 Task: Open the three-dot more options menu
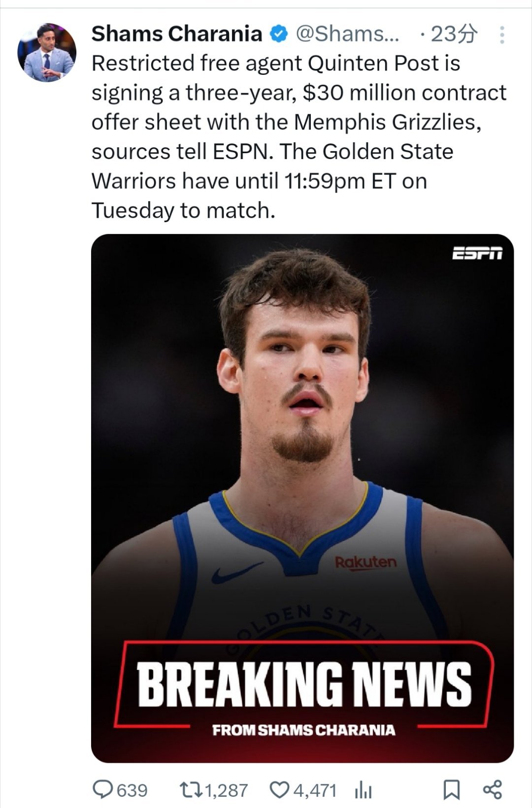point(502,34)
